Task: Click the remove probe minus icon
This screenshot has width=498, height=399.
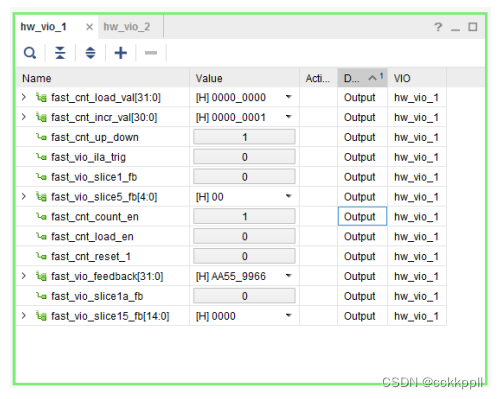Action: (151, 53)
